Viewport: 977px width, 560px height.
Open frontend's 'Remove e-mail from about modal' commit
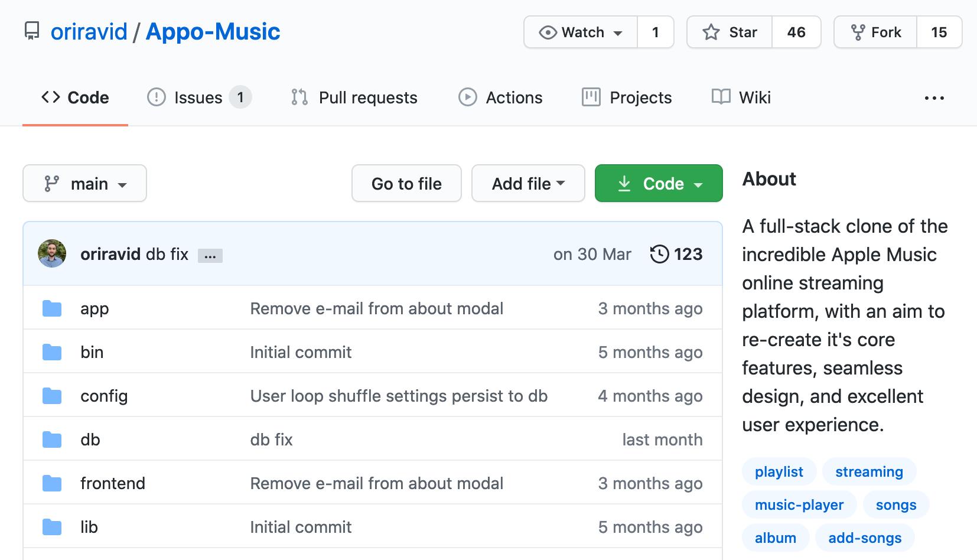(377, 483)
